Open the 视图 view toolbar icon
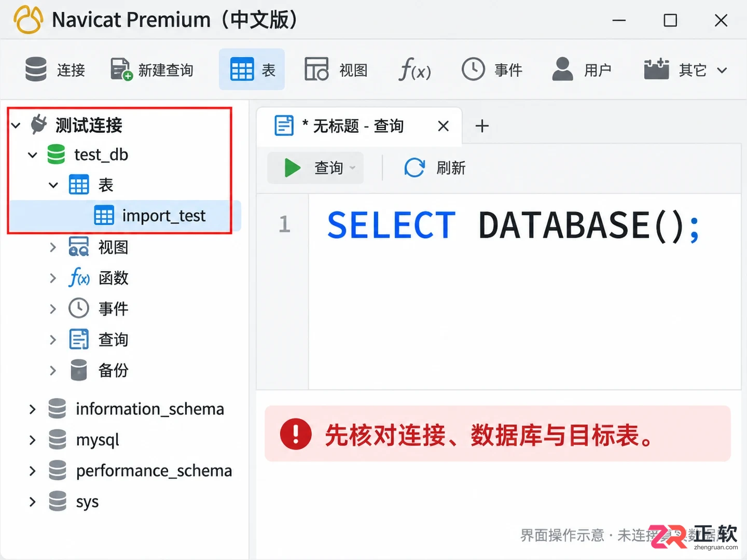 pyautogui.click(x=316, y=69)
